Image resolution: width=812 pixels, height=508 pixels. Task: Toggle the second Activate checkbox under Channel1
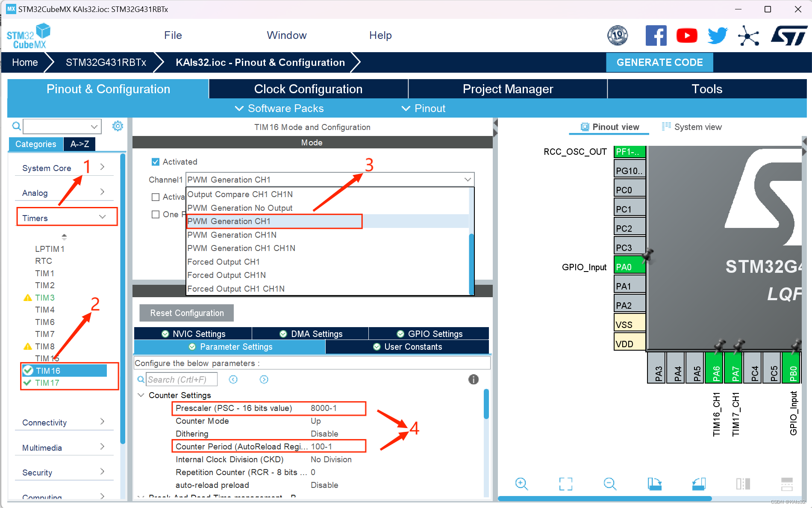(x=156, y=197)
